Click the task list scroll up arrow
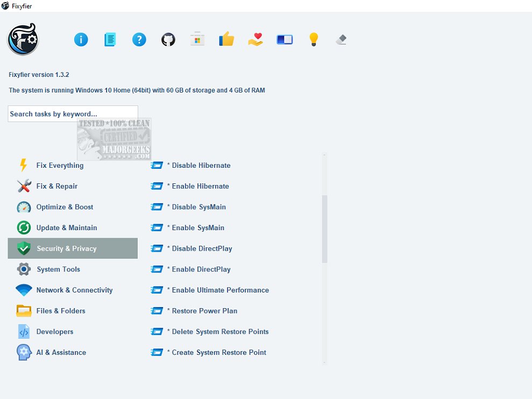This screenshot has height=399, width=532. [325, 155]
